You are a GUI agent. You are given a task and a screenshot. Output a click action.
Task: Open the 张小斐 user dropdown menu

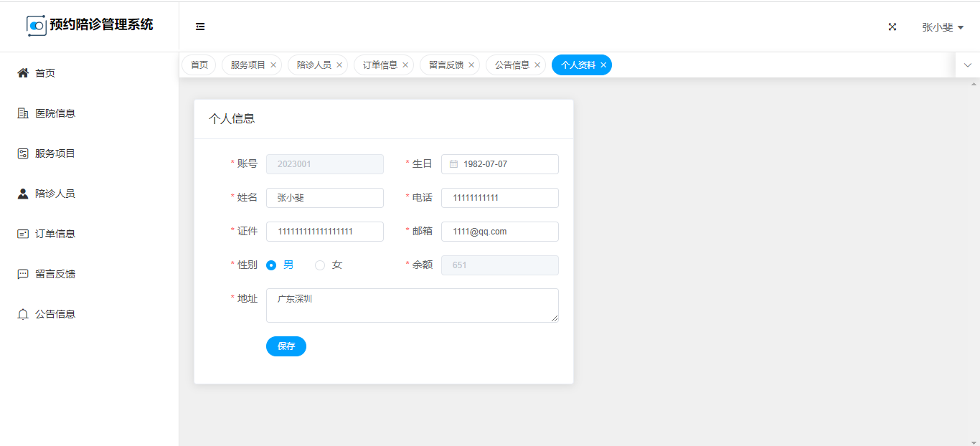coord(942,27)
